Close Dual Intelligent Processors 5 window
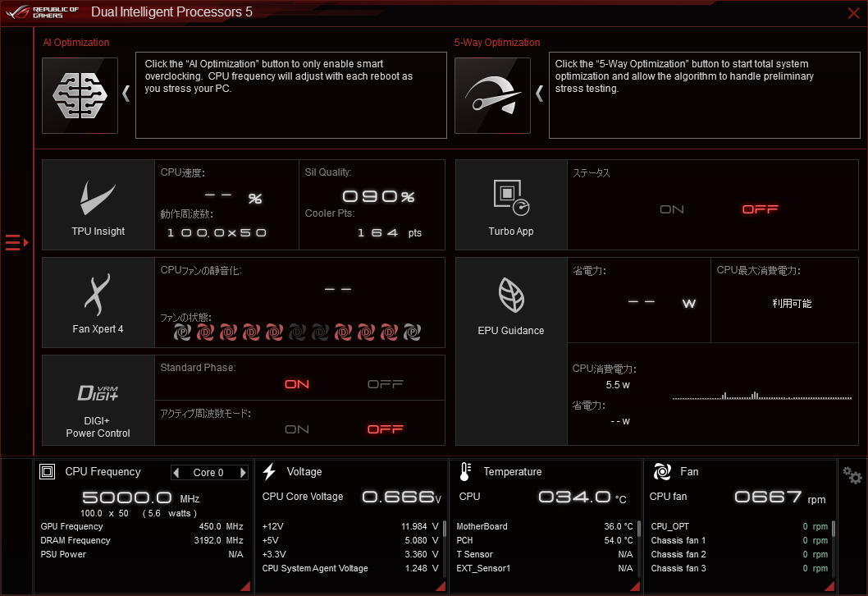Image resolution: width=868 pixels, height=596 pixels. (853, 13)
